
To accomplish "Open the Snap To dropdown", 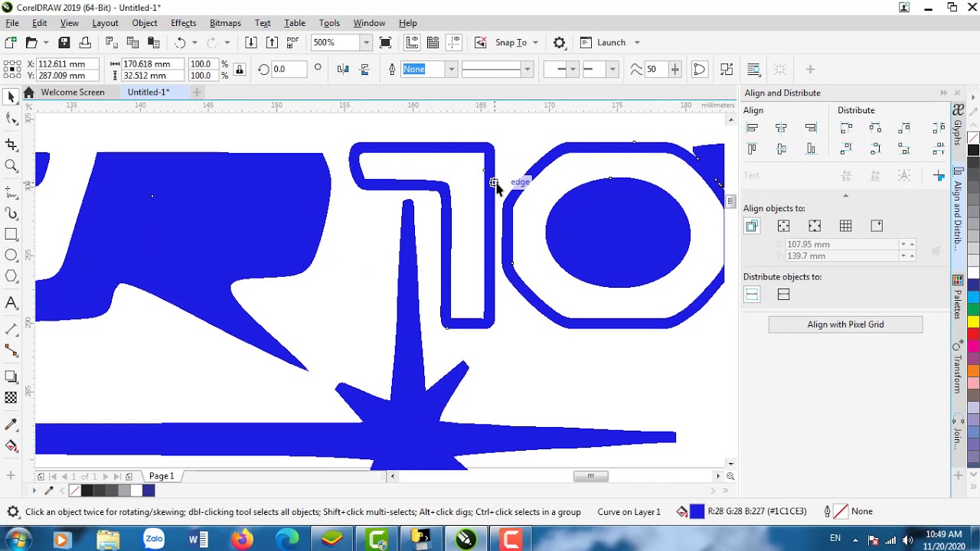I will point(534,43).
